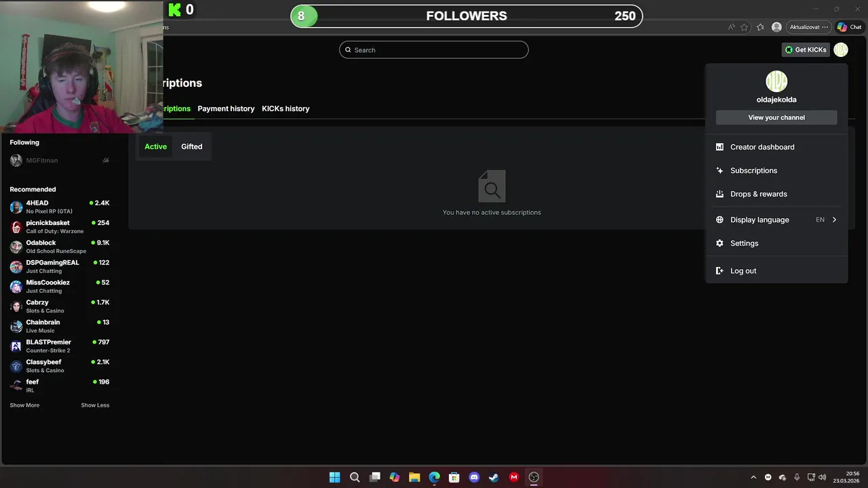Open OBS Studio from the taskbar

tap(534, 477)
